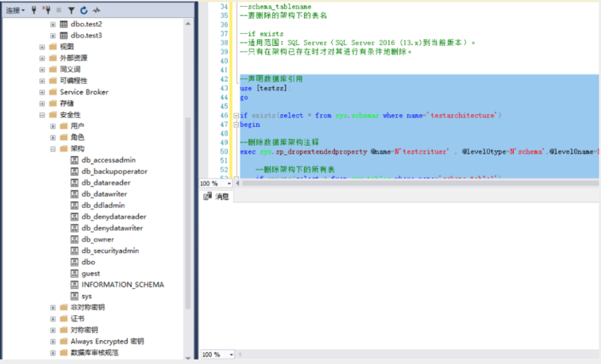
Task: Select the dbo.test2 table icon
Action: click(x=64, y=24)
